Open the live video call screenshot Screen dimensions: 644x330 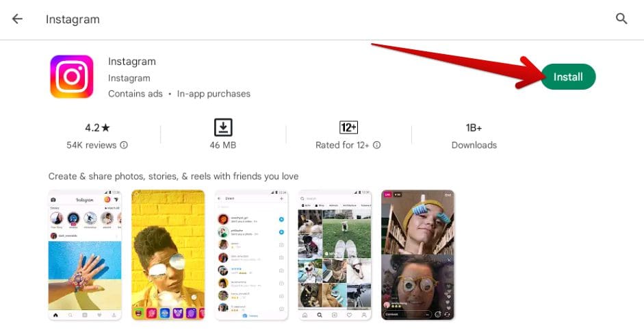click(x=417, y=255)
